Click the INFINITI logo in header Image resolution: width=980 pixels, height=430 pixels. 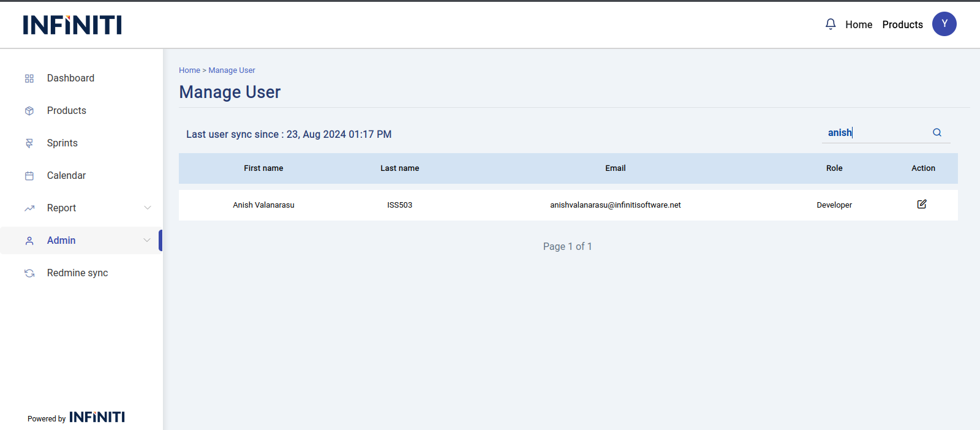point(72,25)
